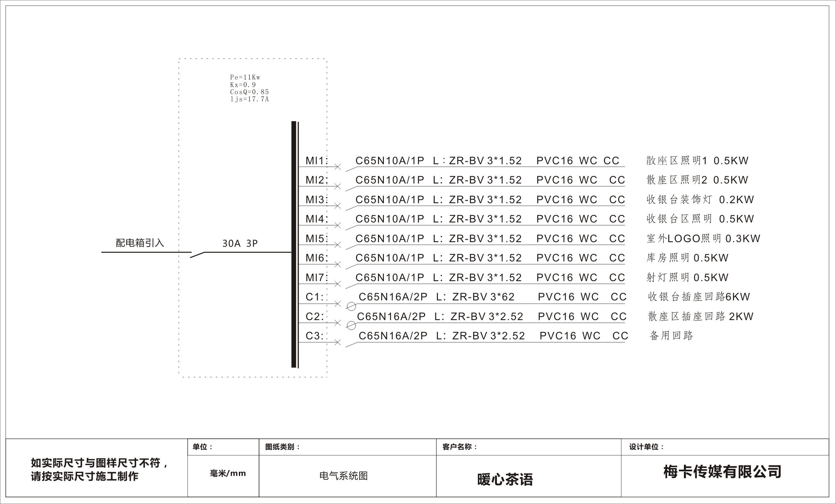Select the 收银台区照明 0.5KW load description
The width and height of the screenshot is (836, 504).
tap(700, 219)
